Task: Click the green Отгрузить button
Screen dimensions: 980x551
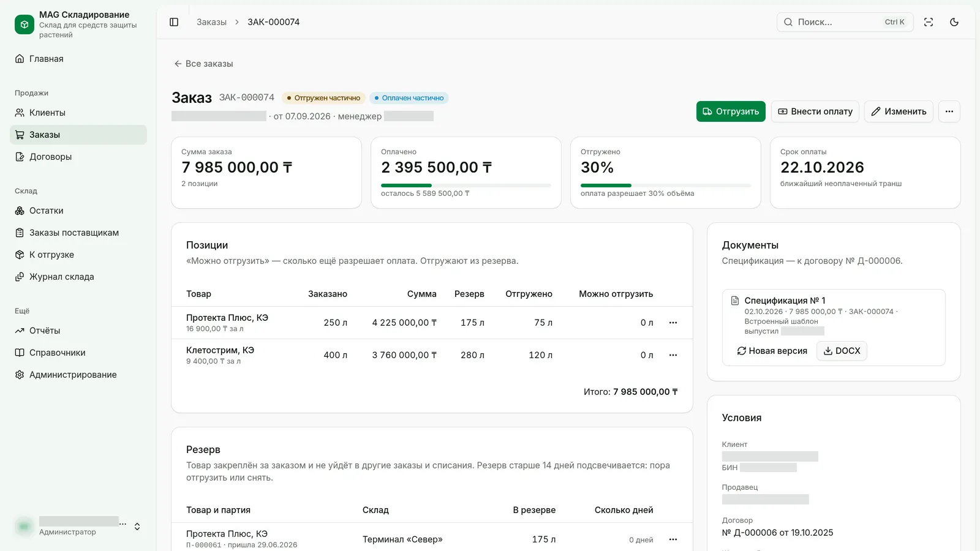Action: (731, 111)
